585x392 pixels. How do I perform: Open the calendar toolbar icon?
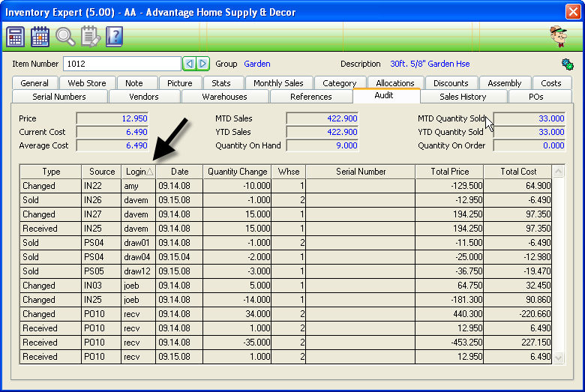pyautogui.click(x=40, y=36)
